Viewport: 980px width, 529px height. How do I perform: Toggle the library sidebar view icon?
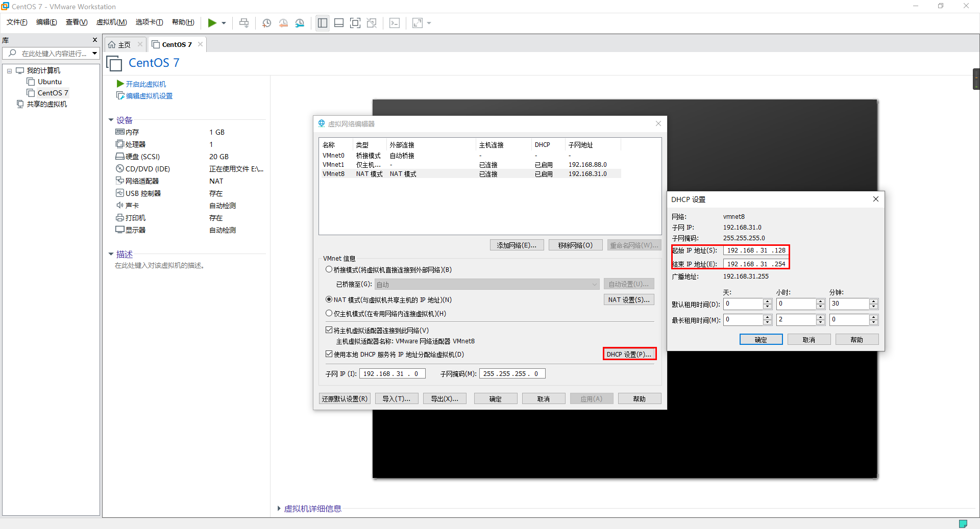click(x=323, y=23)
